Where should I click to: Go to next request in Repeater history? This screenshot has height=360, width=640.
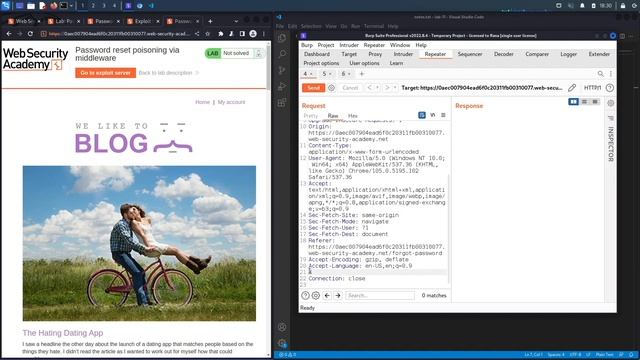coord(387,88)
